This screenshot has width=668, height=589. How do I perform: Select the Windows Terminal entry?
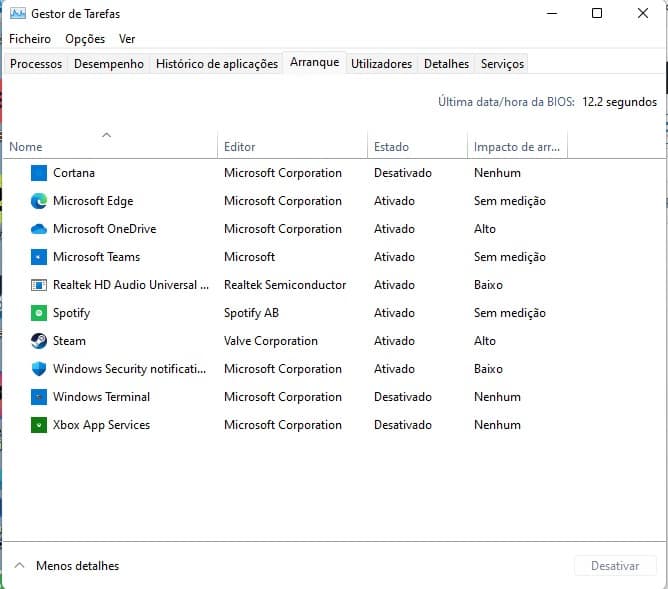pos(101,397)
